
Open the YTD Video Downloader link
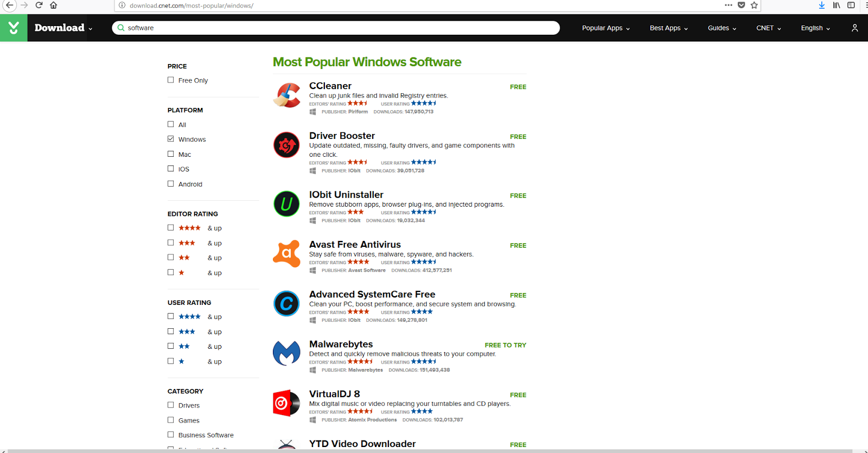362,444
